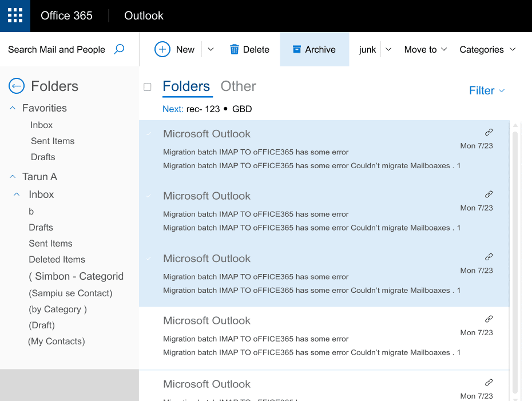Screen dimensions: 532x401
Task: Click attachment link icon on fourth email
Action: [489, 319]
